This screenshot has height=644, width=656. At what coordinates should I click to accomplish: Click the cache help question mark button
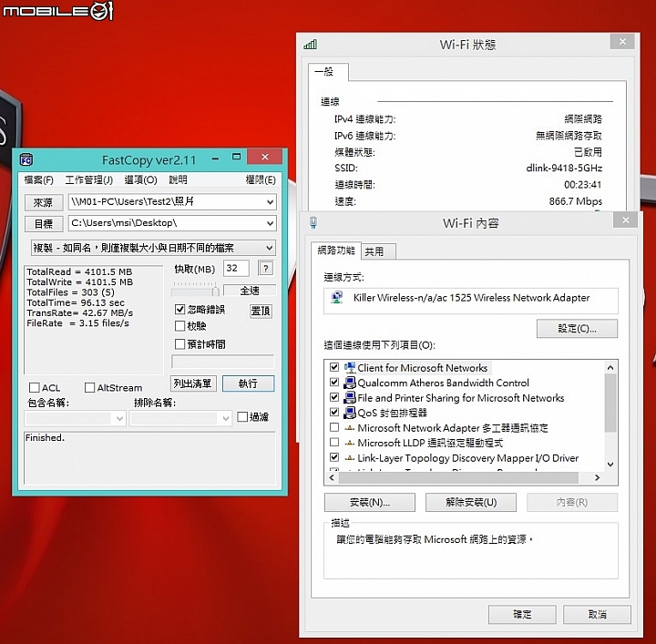tap(266, 268)
